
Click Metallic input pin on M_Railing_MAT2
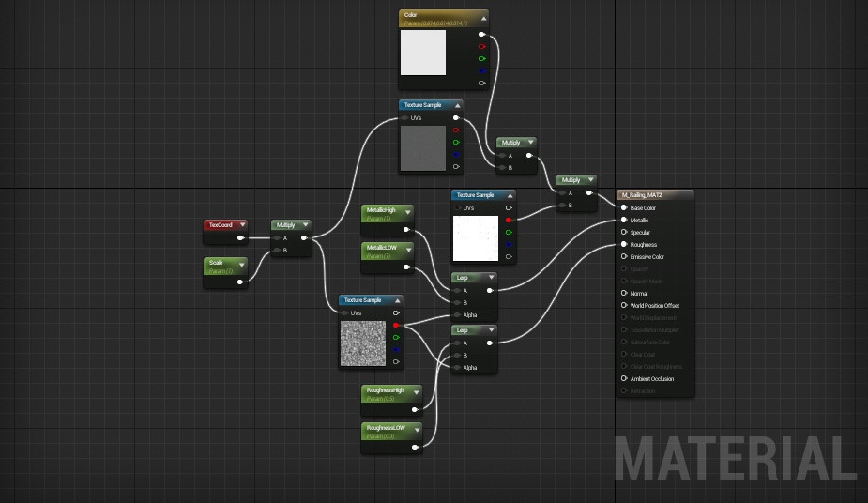pos(624,221)
